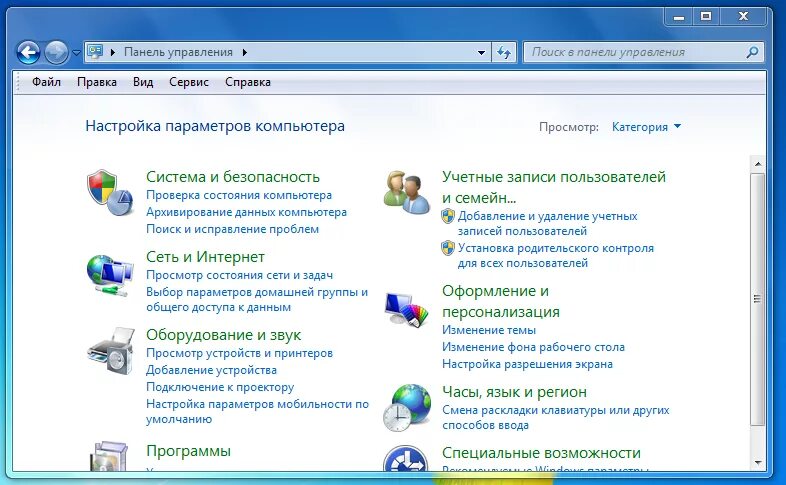Click the refresh button beside address bar
Image resolution: width=786 pixels, height=485 pixels.
point(504,52)
